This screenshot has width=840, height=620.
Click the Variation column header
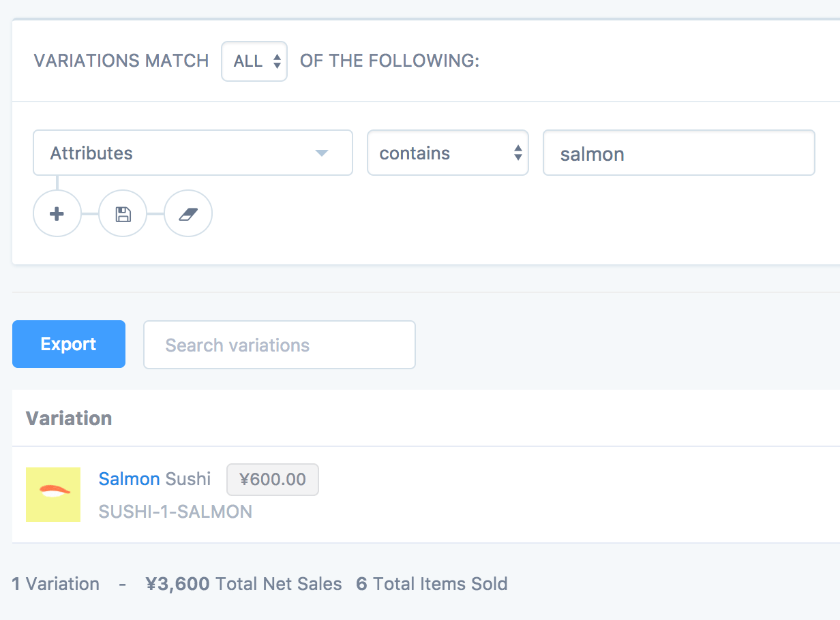69,418
